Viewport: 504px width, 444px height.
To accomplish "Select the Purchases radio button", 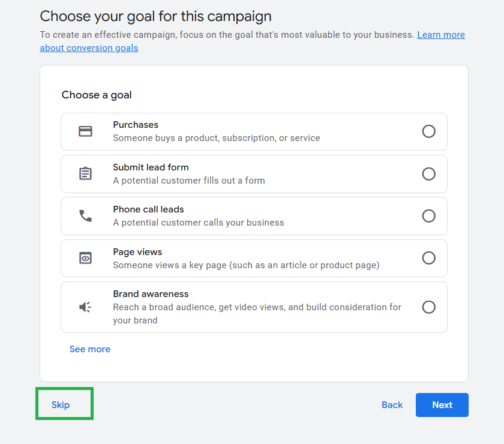I will [x=428, y=131].
